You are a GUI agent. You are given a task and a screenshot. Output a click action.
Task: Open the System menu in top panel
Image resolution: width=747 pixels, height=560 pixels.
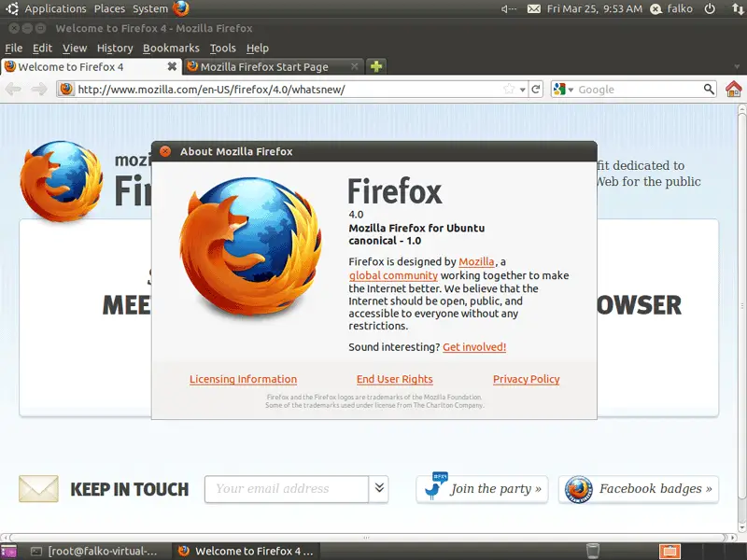coord(150,8)
